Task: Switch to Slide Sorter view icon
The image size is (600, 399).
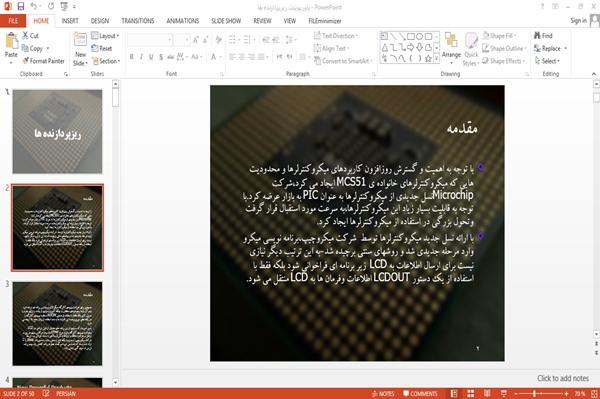Action: (x=471, y=394)
